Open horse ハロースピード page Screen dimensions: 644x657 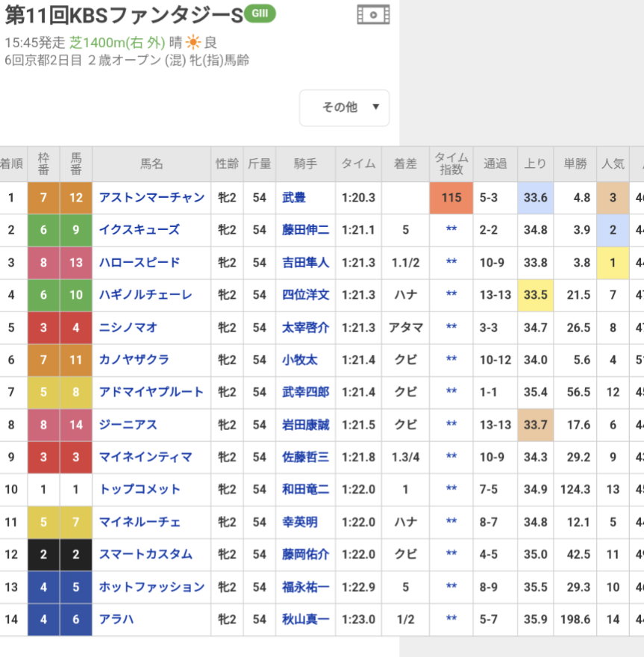(140, 262)
